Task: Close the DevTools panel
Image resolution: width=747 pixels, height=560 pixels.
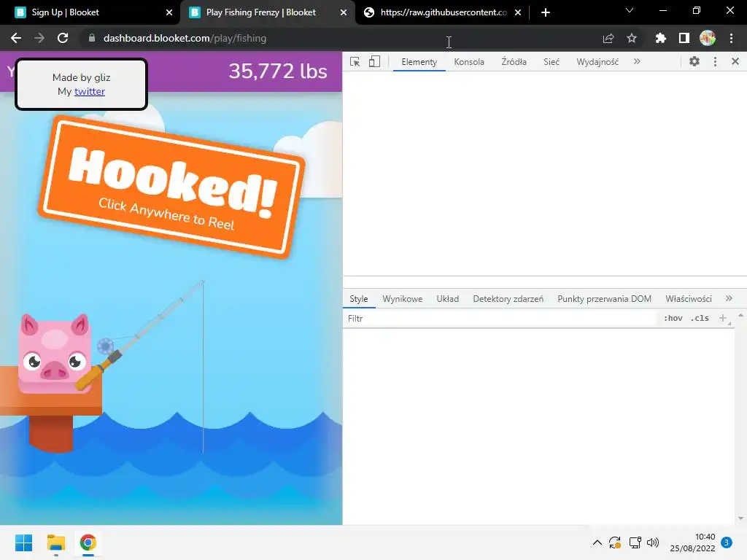Action: point(735,61)
